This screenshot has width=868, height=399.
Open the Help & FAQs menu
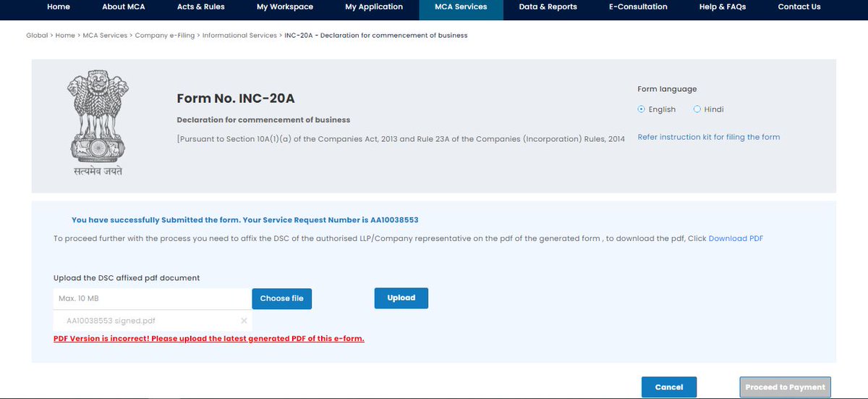tap(723, 7)
